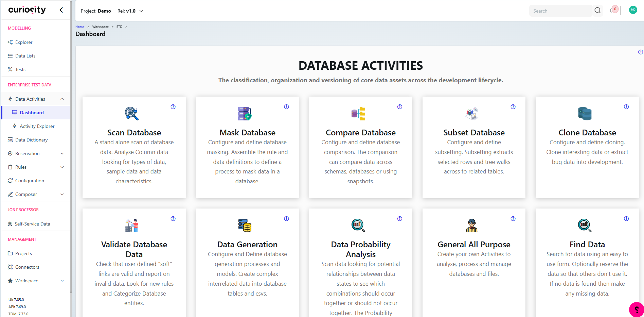The width and height of the screenshot is (644, 317).
Task: Open Data Lists from the sidebar
Action: point(25,56)
